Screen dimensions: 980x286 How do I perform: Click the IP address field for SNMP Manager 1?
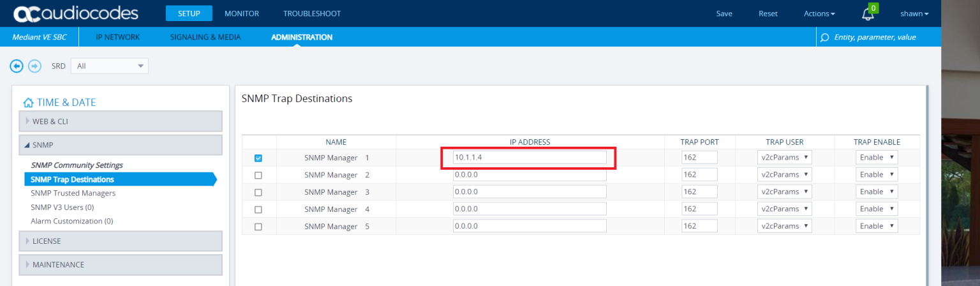529,157
